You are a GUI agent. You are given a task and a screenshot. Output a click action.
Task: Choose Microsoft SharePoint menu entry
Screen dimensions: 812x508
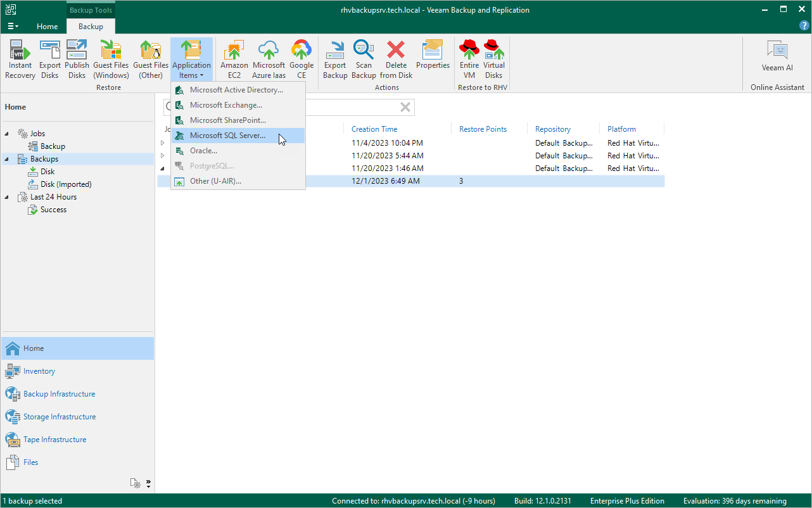coord(238,120)
